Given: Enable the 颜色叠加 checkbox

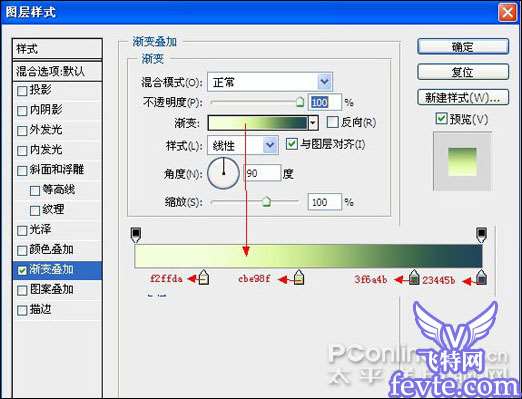Looking at the screenshot, I should (22, 250).
